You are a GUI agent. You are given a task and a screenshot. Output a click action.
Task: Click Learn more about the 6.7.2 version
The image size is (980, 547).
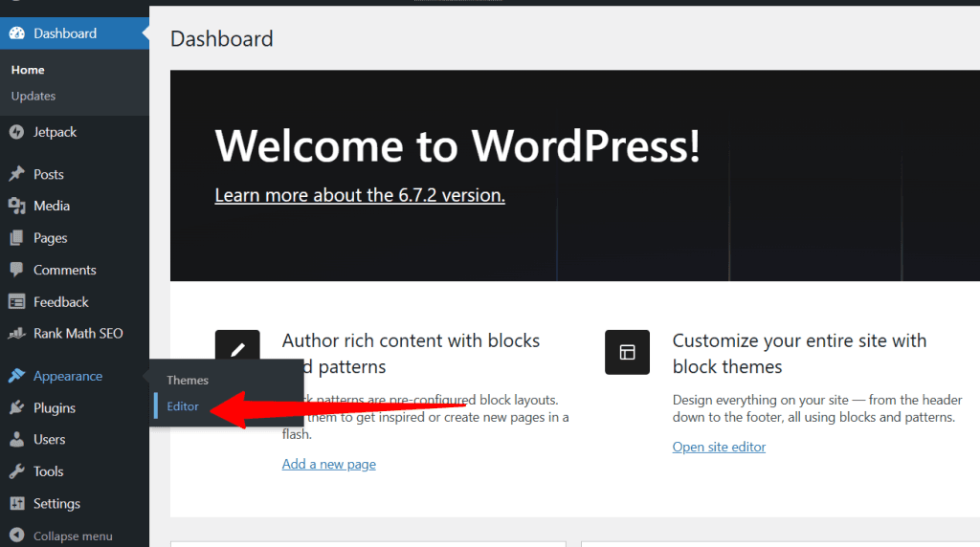pos(360,195)
